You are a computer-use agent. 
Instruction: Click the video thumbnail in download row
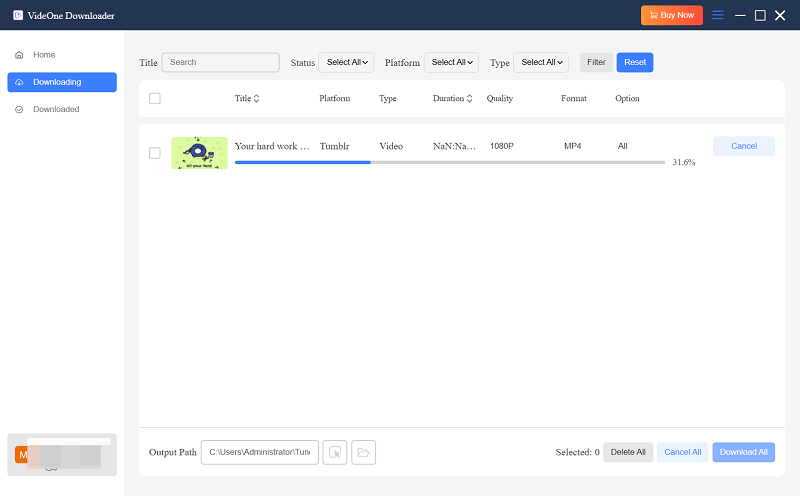pyautogui.click(x=199, y=153)
